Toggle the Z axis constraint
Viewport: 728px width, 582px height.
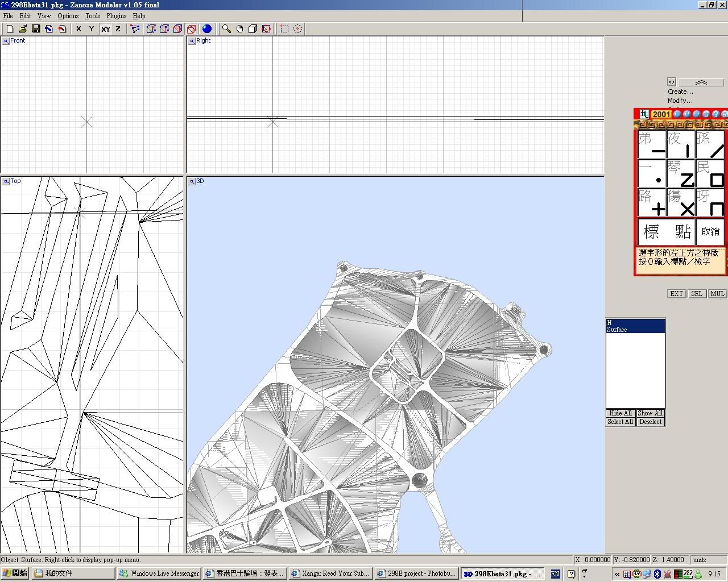tap(118, 29)
